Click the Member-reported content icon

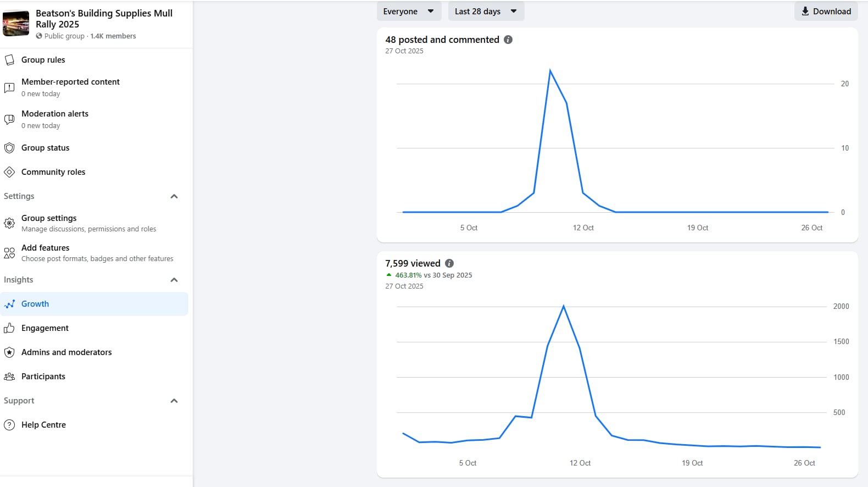tap(9, 87)
